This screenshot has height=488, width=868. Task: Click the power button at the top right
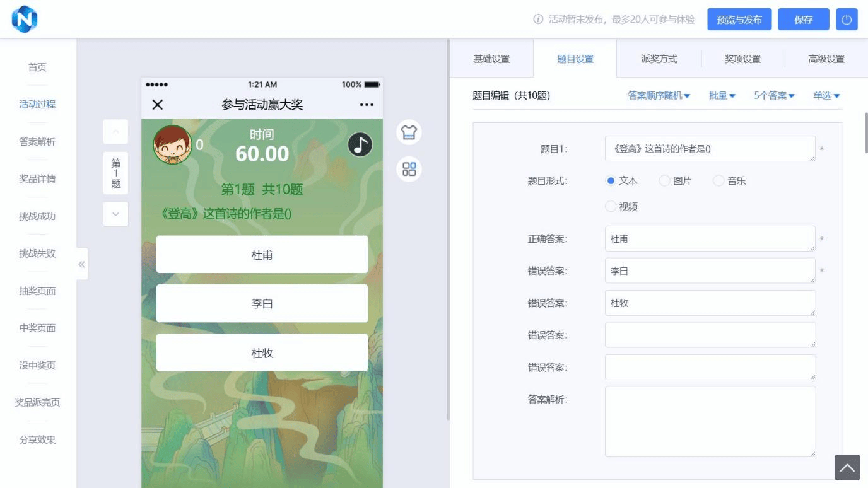pyautogui.click(x=847, y=19)
